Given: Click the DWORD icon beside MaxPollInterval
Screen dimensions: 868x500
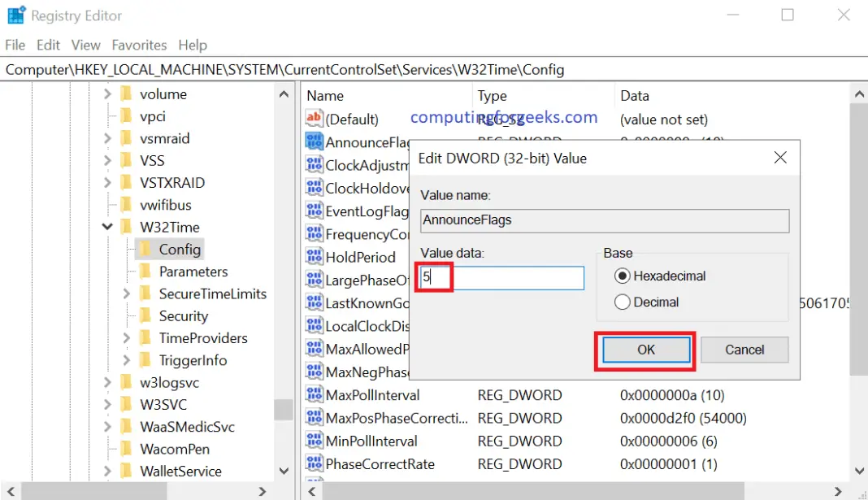Looking at the screenshot, I should tap(314, 395).
